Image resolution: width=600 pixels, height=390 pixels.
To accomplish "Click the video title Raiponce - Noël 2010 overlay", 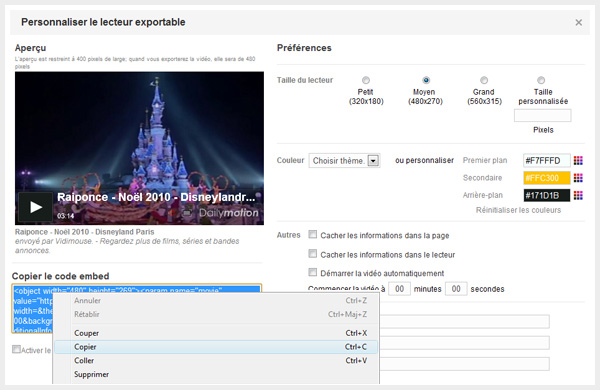I will pyautogui.click(x=156, y=197).
